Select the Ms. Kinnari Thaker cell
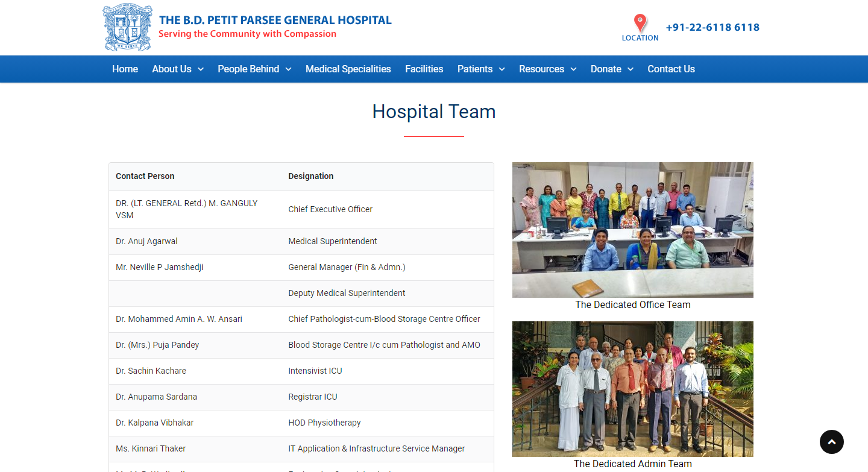 click(195, 448)
